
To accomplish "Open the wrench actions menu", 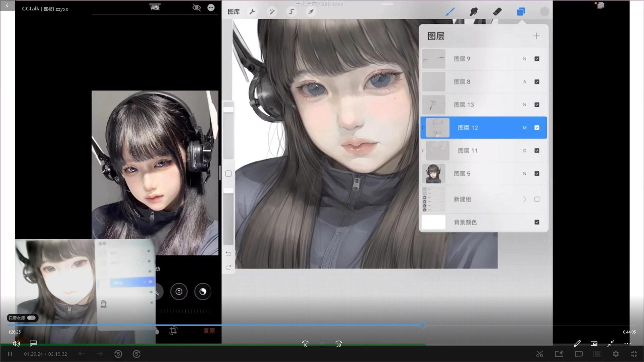I will point(252,12).
